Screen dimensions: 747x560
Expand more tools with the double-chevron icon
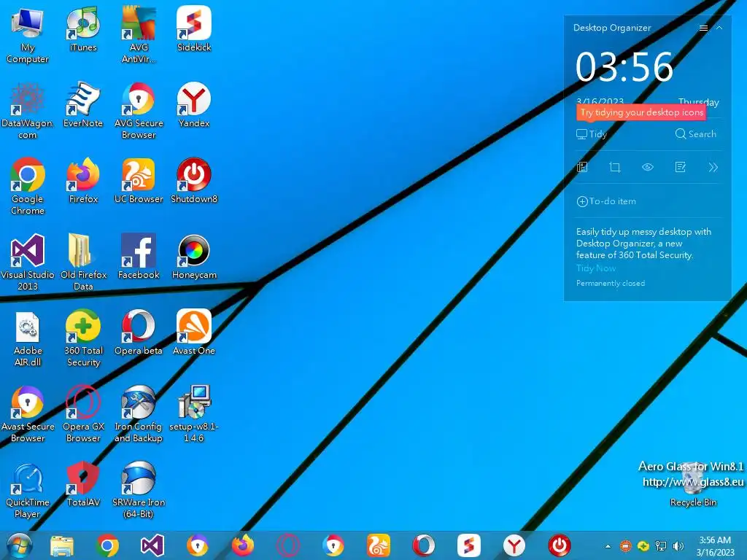[713, 167]
